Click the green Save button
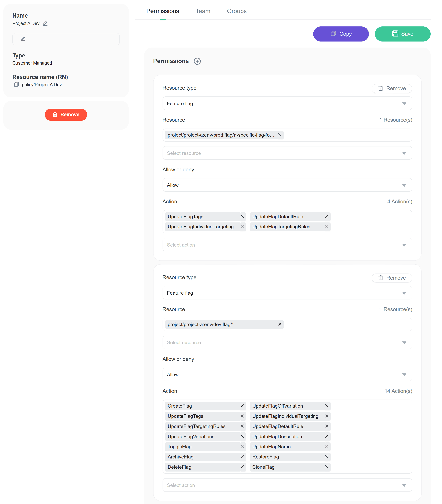 pos(402,34)
